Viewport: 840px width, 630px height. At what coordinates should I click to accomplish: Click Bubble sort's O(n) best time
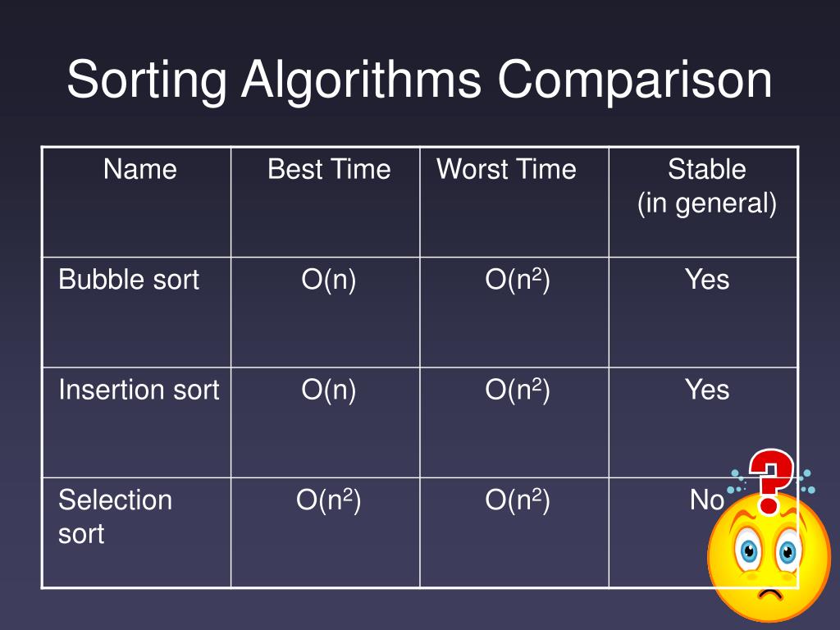tap(329, 280)
